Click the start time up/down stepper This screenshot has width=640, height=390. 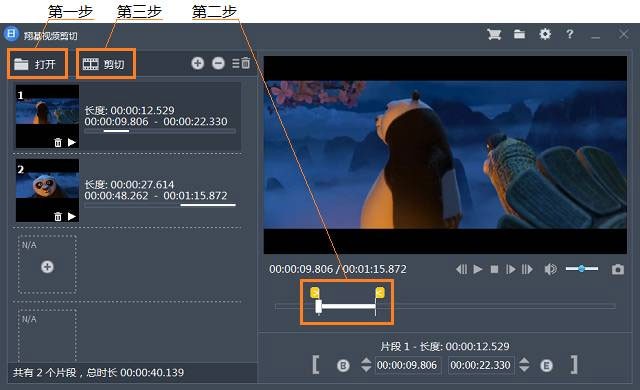366,365
